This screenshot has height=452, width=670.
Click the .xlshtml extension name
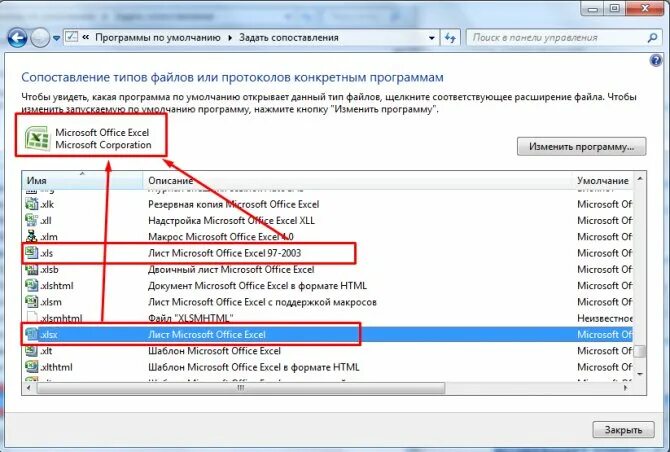56,286
